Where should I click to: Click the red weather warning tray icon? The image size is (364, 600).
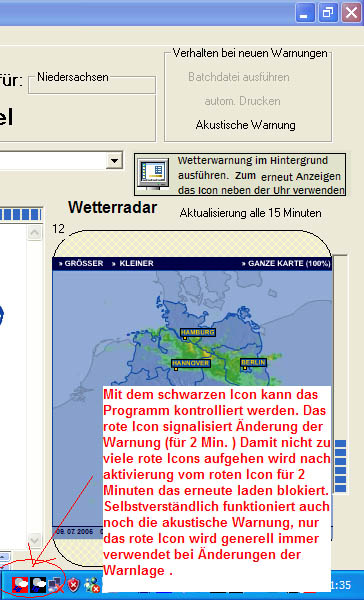(x=20, y=585)
